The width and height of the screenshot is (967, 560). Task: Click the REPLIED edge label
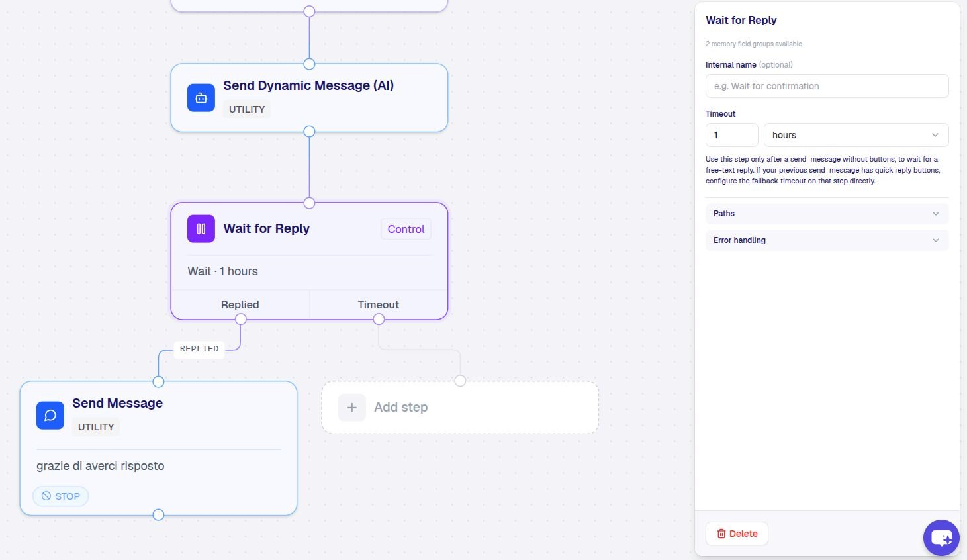pos(199,349)
